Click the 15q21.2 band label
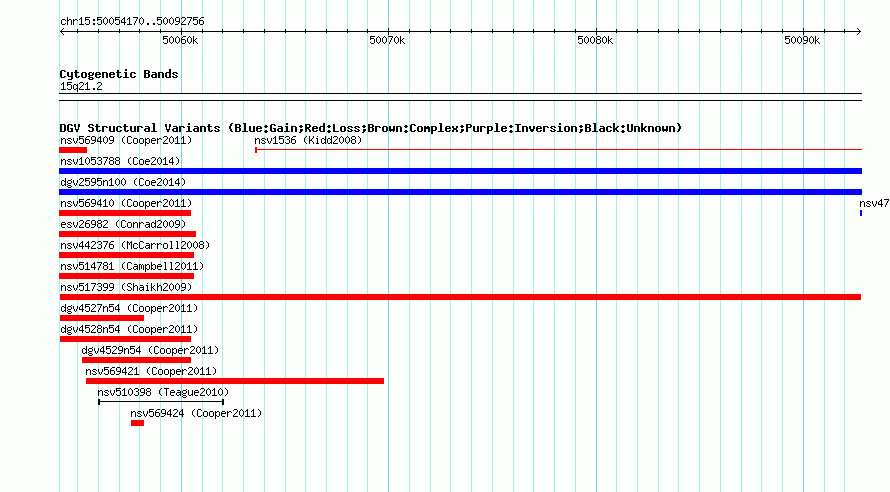The height and width of the screenshot is (492, 890). 81,86
